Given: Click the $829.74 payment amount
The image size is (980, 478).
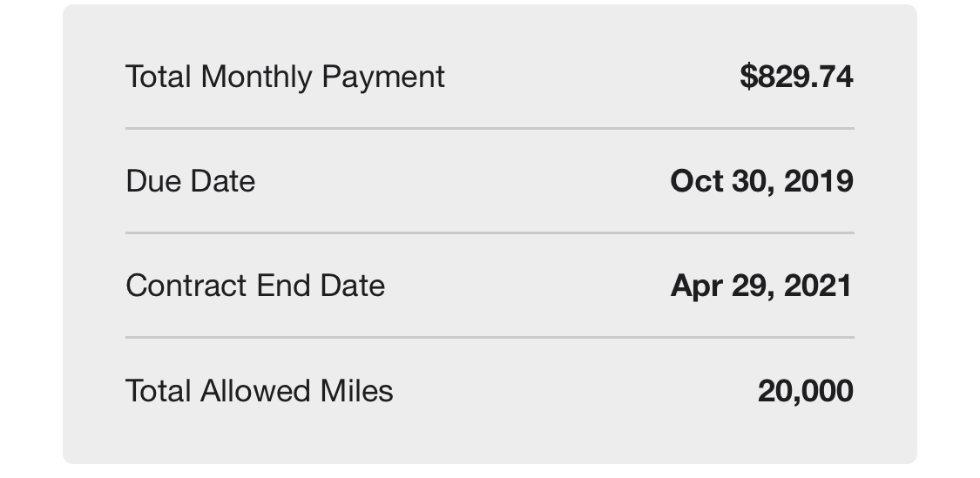Looking at the screenshot, I should (x=796, y=77).
